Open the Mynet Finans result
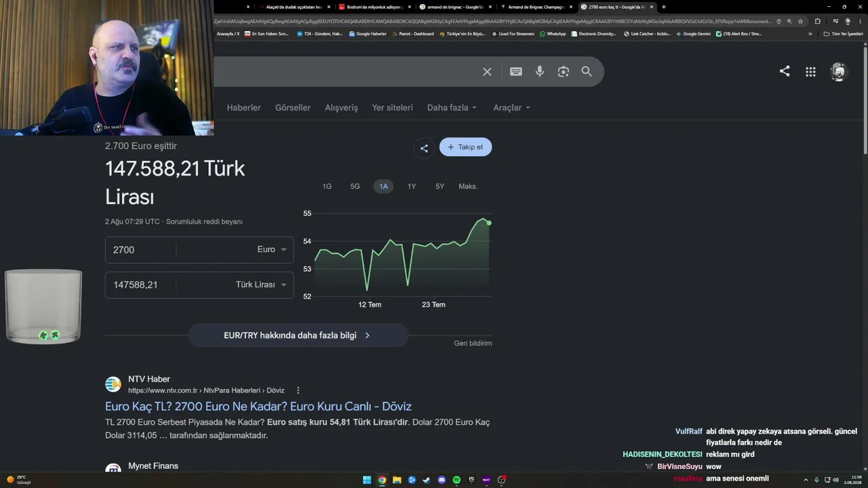This screenshot has height=488, width=868. coord(153,466)
